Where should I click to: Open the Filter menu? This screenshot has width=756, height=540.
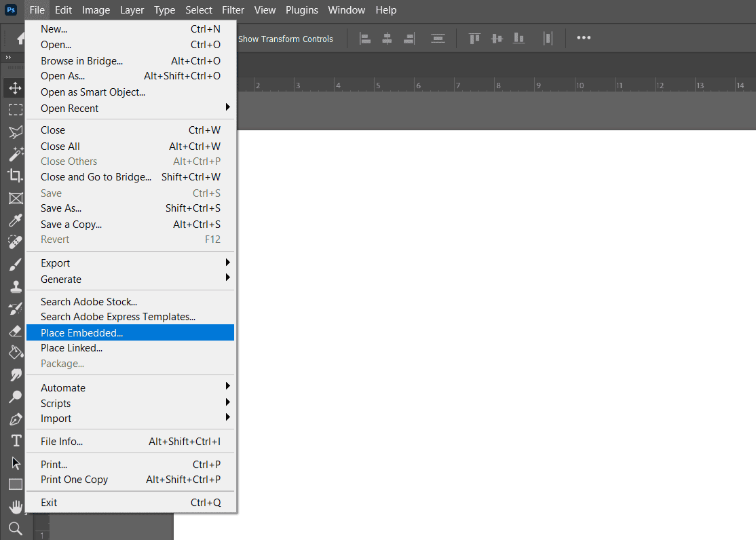coord(233,10)
